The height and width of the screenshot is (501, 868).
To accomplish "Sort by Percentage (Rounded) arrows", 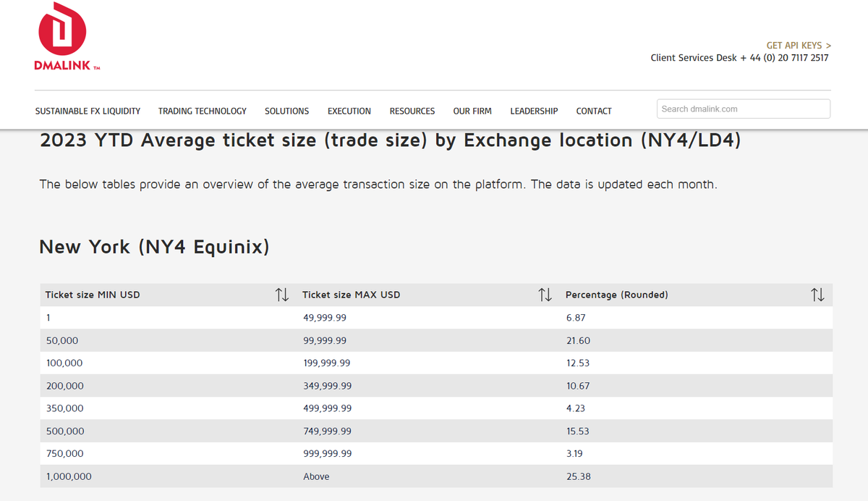I will pyautogui.click(x=817, y=295).
